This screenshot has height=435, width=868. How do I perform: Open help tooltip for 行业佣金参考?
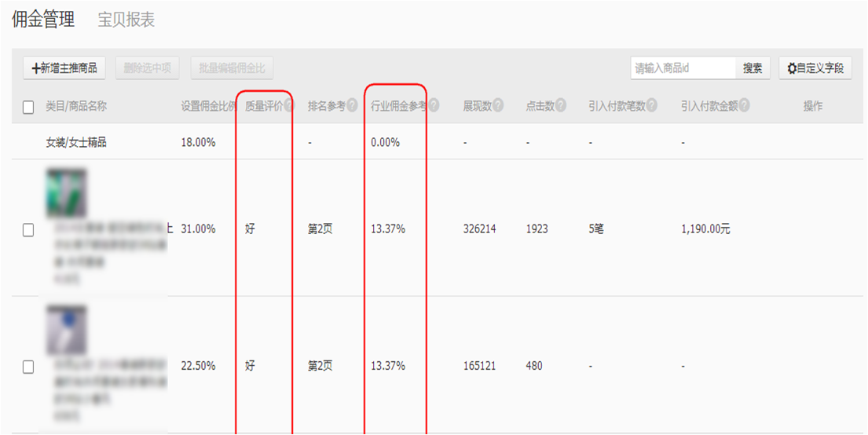[x=434, y=106]
